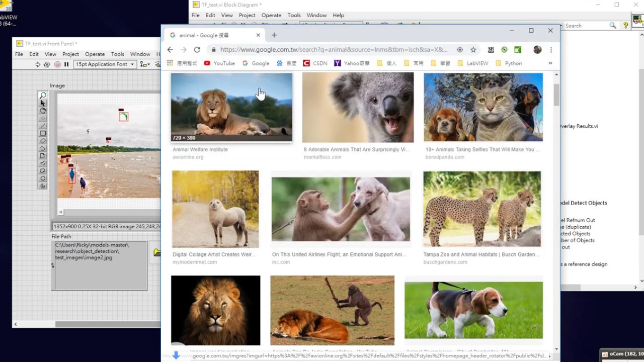Open the monkey and dog image thumbnail
The height and width of the screenshot is (362, 644).
[x=341, y=209]
